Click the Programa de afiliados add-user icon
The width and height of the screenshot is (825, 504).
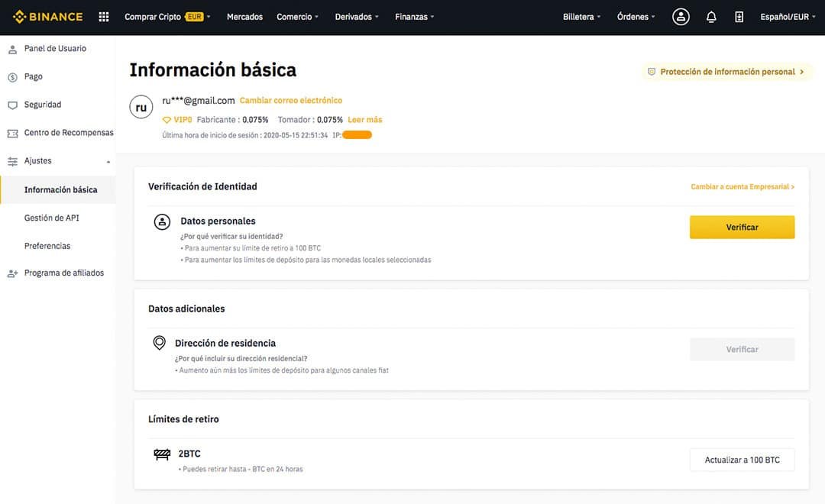13,273
